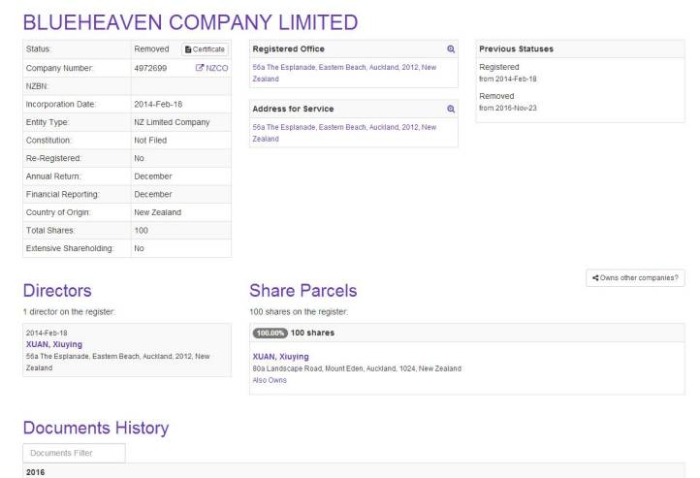This screenshot has height=478, width=700.
Task: Click the Financial Reporting December value
Action: [153, 194]
